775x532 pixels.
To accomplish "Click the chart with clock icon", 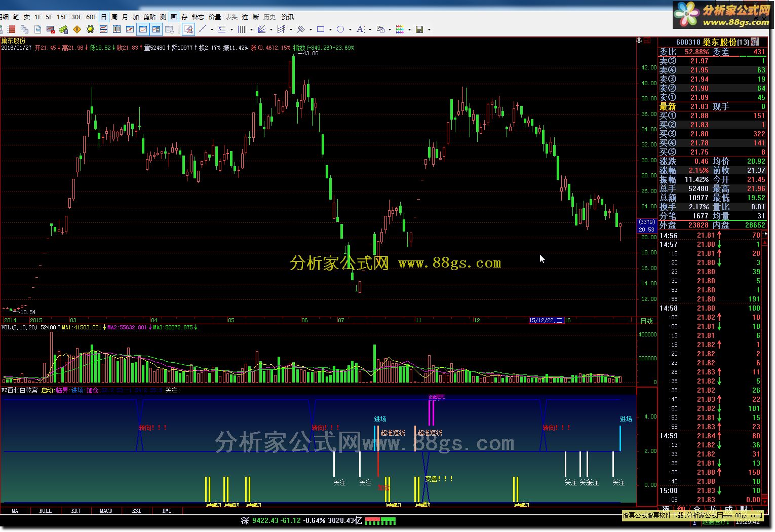I will 169,29.
